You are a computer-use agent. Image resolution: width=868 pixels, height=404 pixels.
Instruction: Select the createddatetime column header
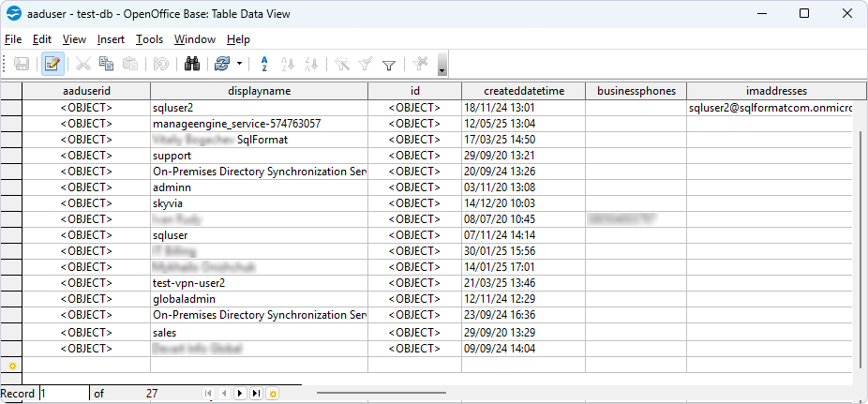click(x=524, y=91)
